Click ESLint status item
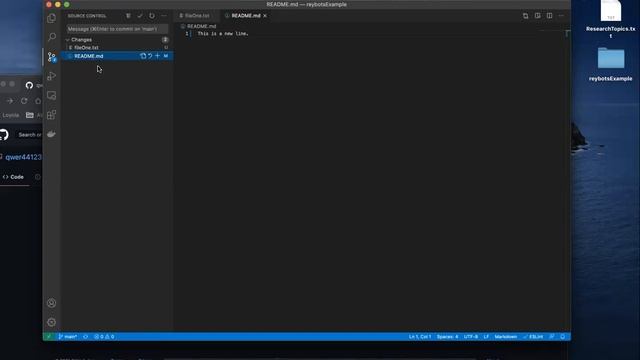Image resolution: width=640 pixels, height=360 pixels. coord(533,337)
